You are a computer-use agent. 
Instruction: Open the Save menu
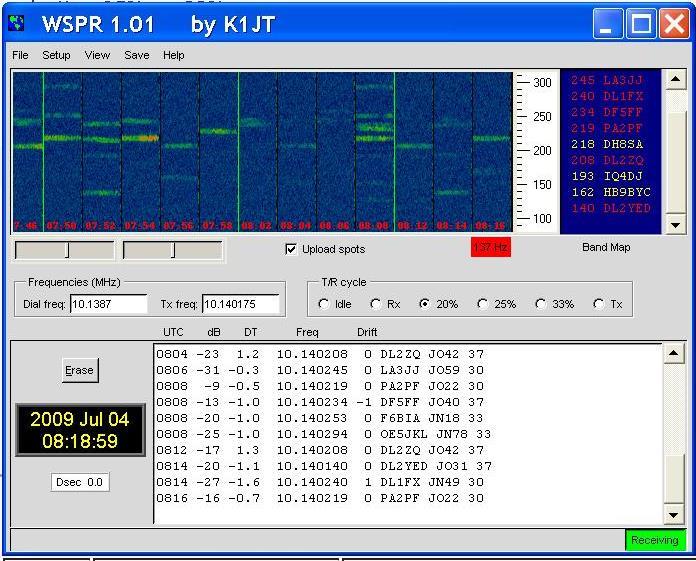pos(137,55)
